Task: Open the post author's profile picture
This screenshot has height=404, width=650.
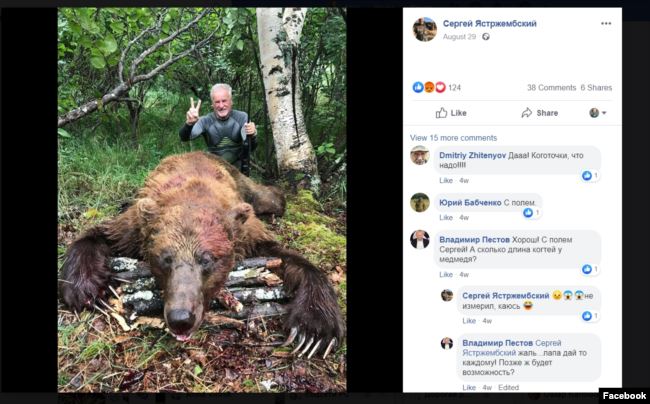Action: coord(424,29)
